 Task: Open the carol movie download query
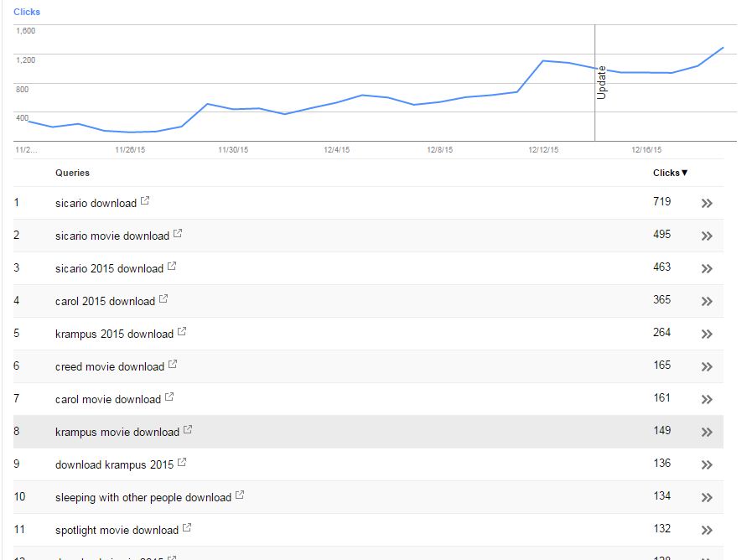coord(108,400)
